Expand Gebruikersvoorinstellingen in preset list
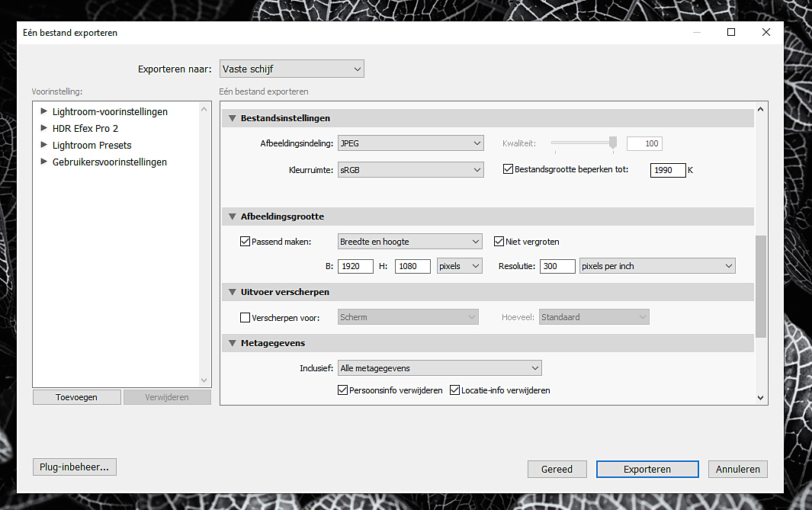The height and width of the screenshot is (510, 812). pos(44,162)
